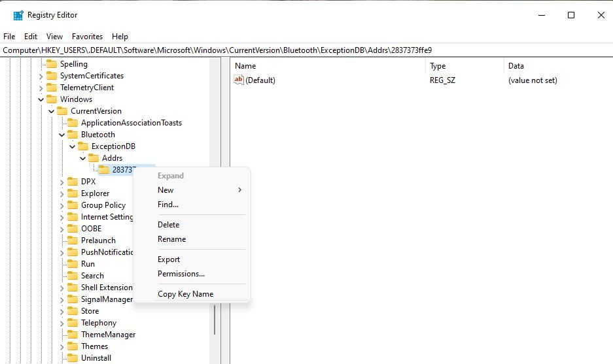Select the Uninstall key
Image resolution: width=613 pixels, height=364 pixels.
click(x=96, y=358)
